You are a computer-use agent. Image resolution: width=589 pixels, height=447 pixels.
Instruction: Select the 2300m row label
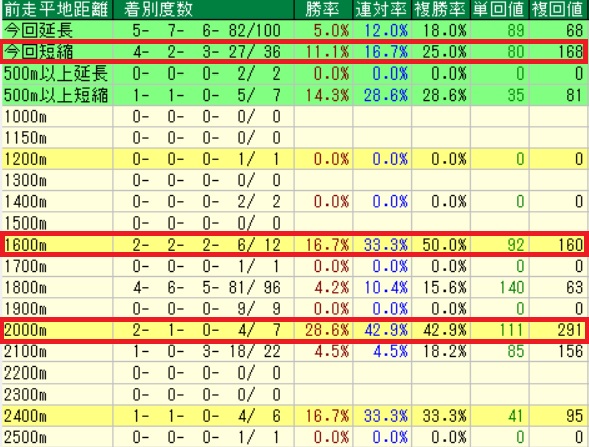25,395
